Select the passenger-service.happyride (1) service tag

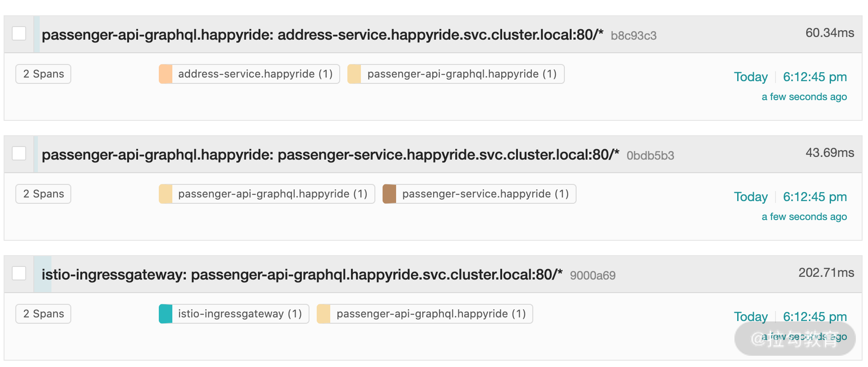coord(479,194)
